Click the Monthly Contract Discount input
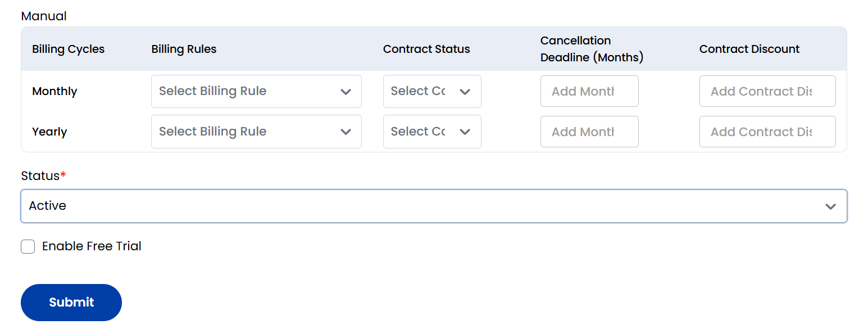868x329 pixels. (767, 91)
